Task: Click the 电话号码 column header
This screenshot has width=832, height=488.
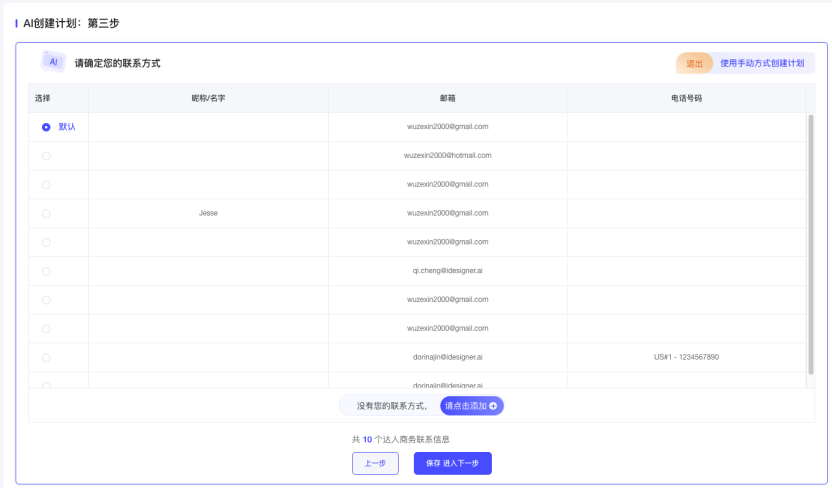Action: (686, 98)
